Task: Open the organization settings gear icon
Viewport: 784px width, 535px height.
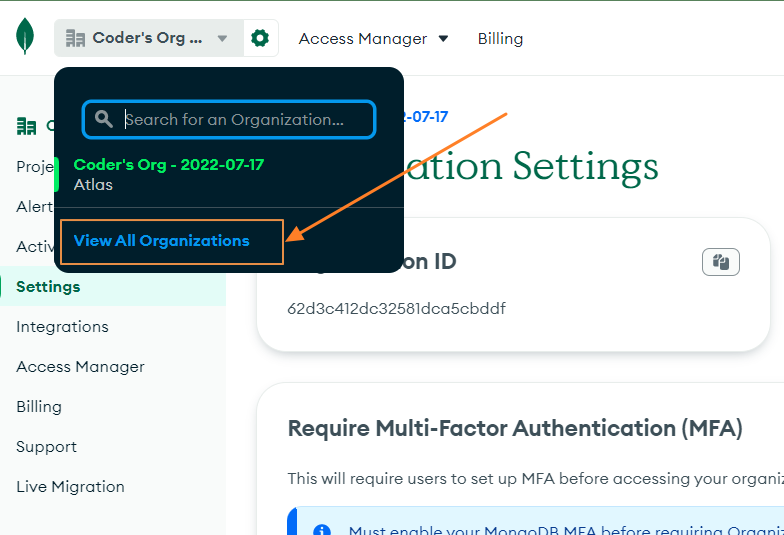Action: (260, 38)
